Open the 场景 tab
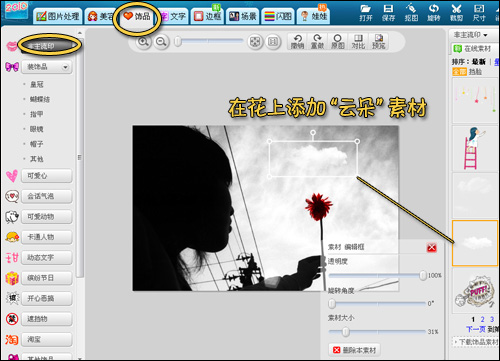This screenshot has width=500, height=361. [243, 16]
